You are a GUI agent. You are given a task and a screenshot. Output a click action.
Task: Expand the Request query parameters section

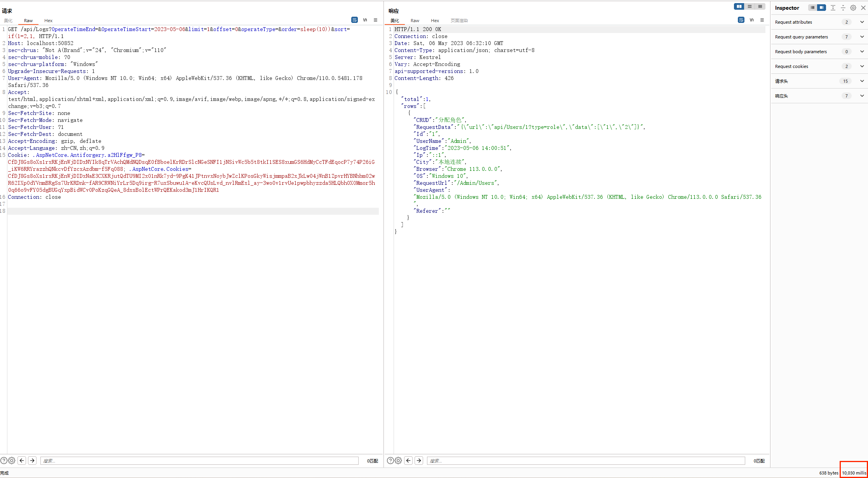(819, 37)
